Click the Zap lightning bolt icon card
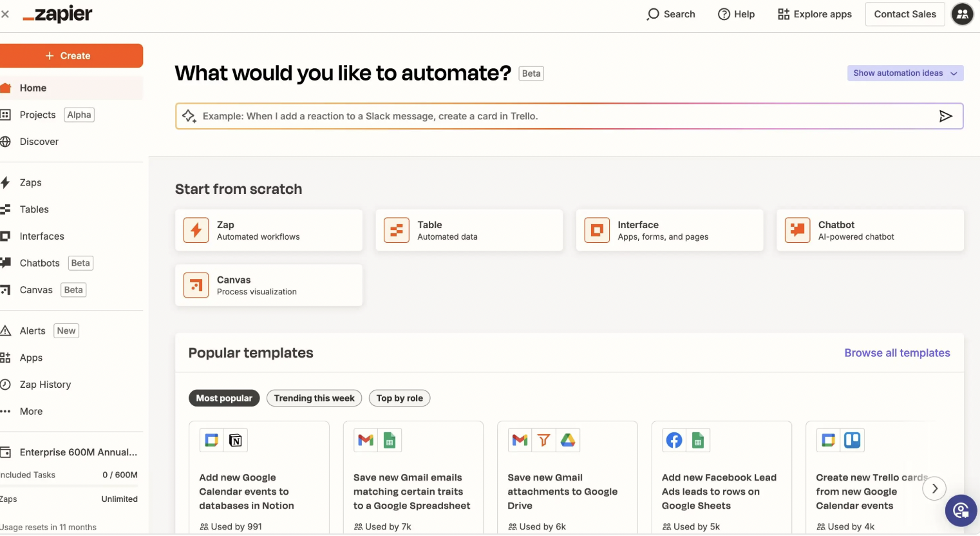The width and height of the screenshot is (980, 536). coord(196,230)
